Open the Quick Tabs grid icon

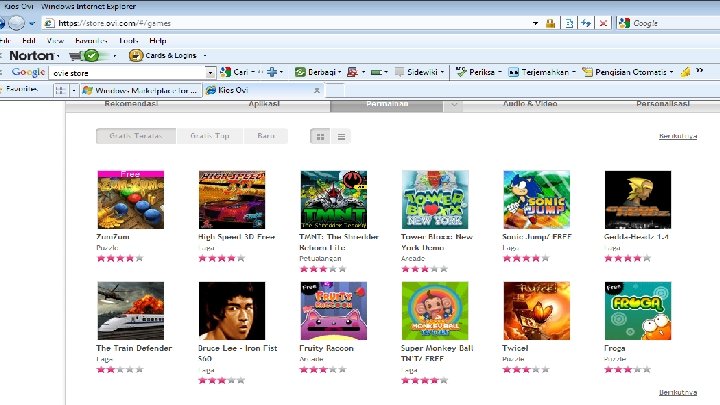(x=61, y=90)
